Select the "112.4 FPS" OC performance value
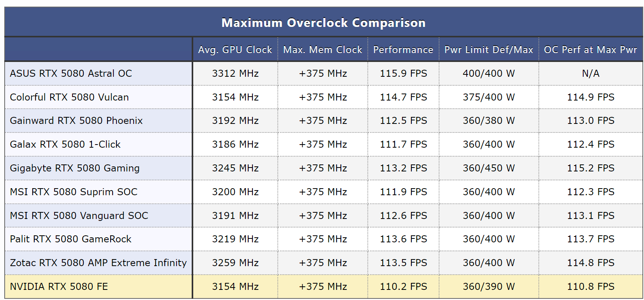The height and width of the screenshot is (300, 644). [x=591, y=144]
